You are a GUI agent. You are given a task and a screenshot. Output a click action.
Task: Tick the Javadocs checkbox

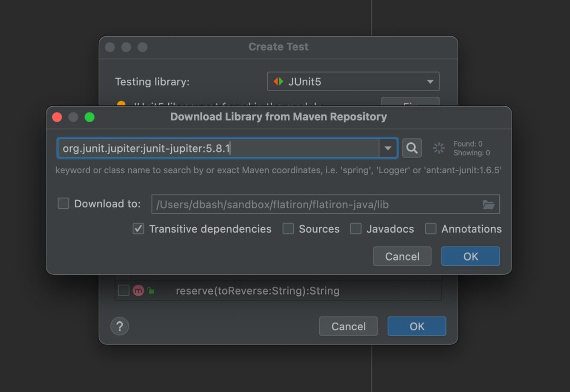[356, 229]
